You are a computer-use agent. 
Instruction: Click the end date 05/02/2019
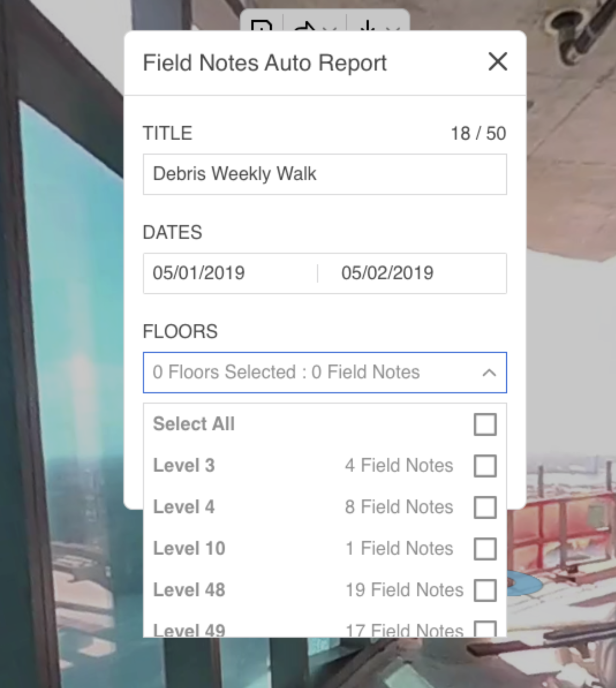click(387, 273)
